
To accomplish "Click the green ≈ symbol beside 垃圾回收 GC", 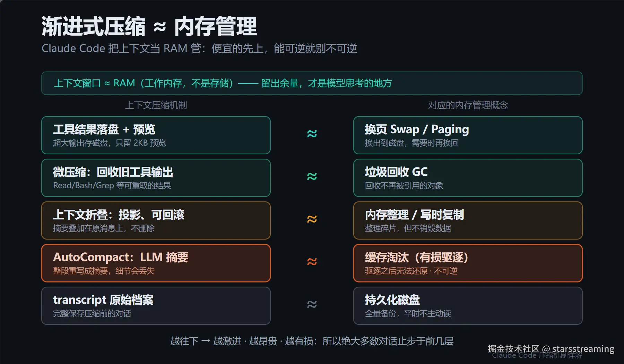I will 312,176.
